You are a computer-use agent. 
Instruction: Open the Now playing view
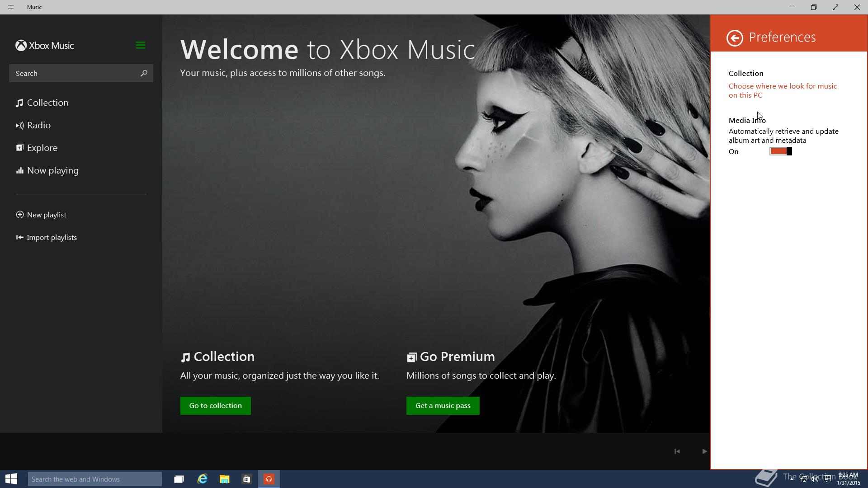[x=52, y=170]
